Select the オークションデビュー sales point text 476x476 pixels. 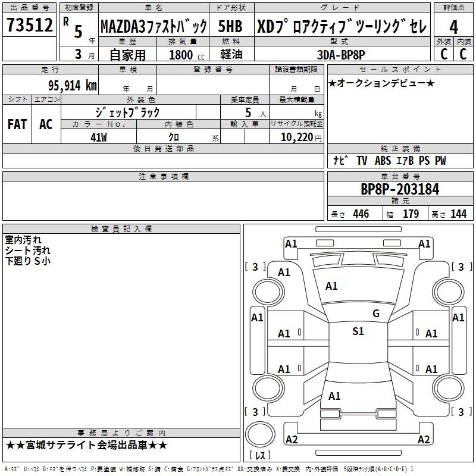tap(381, 83)
